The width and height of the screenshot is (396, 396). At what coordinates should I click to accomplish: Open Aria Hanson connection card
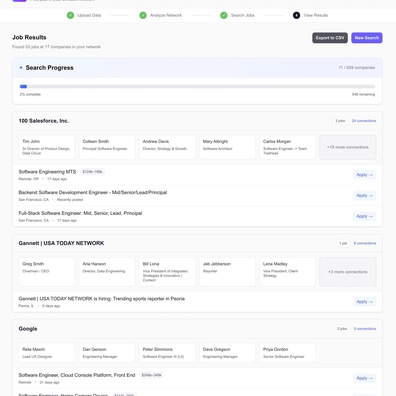[x=107, y=272]
